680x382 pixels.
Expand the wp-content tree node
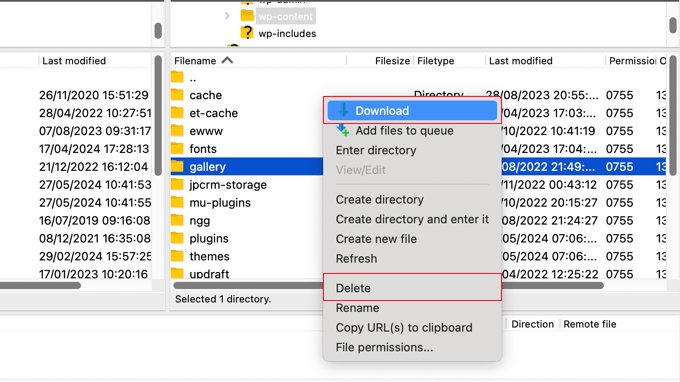(227, 16)
